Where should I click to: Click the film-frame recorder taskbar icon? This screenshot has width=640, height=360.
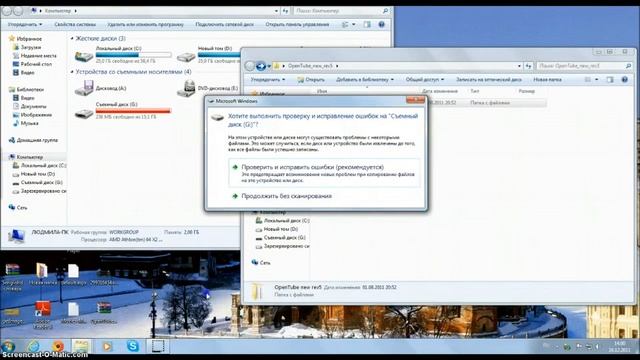pyautogui.click(x=158, y=347)
